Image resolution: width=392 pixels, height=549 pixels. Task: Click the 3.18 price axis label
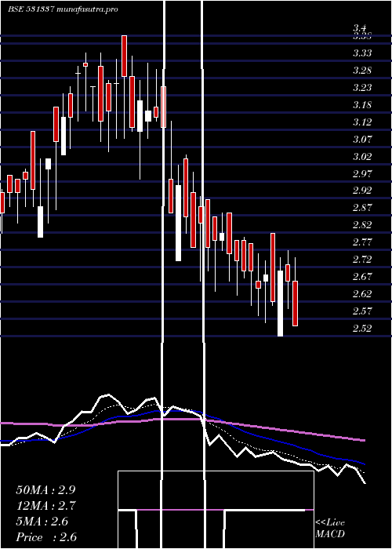click(362, 104)
